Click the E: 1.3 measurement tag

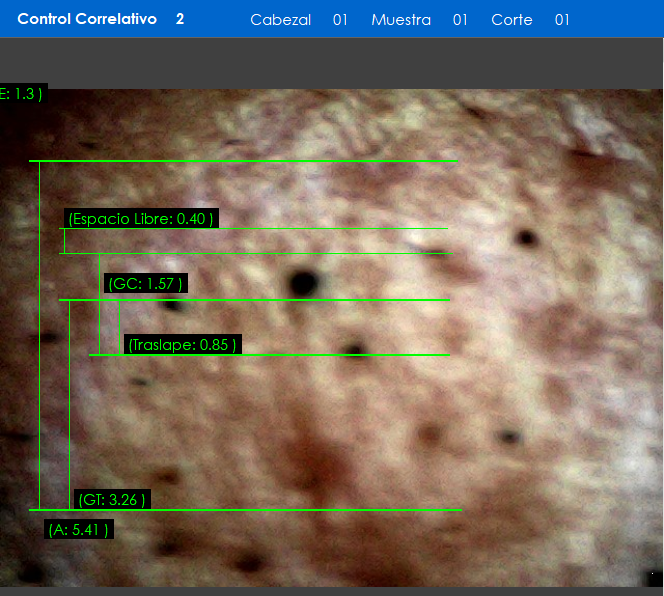click(21, 94)
